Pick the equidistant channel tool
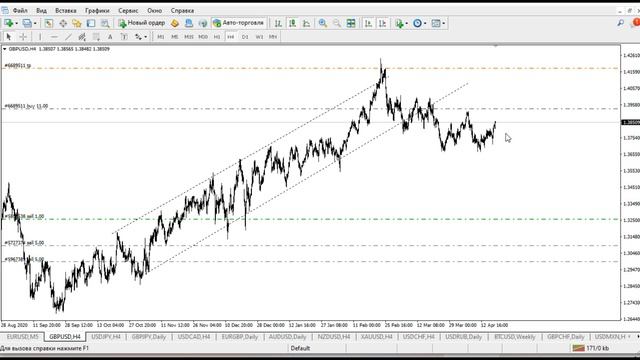Image resolution: width=640 pixels, height=360 pixels. click(x=82, y=37)
